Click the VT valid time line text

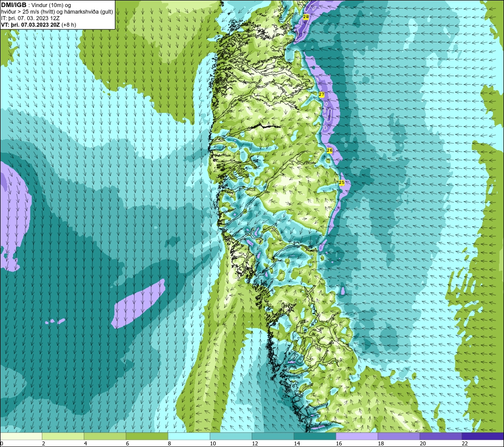pos(39,25)
